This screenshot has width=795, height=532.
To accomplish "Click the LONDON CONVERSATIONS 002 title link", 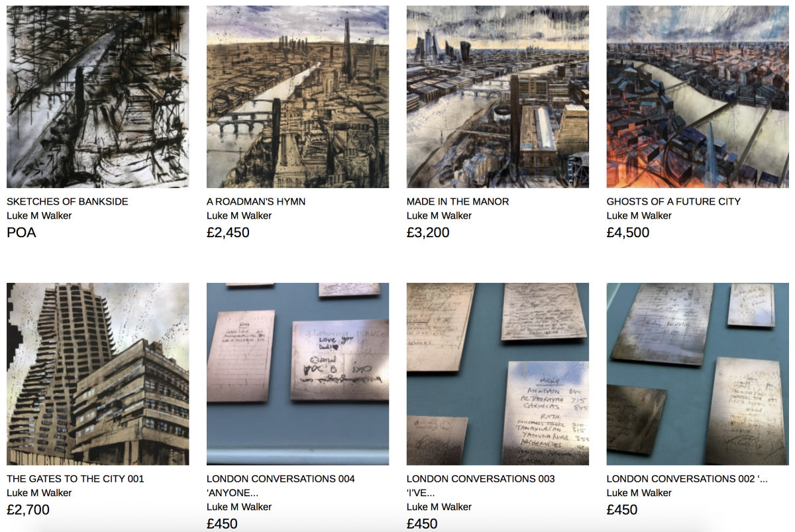I will click(688, 478).
